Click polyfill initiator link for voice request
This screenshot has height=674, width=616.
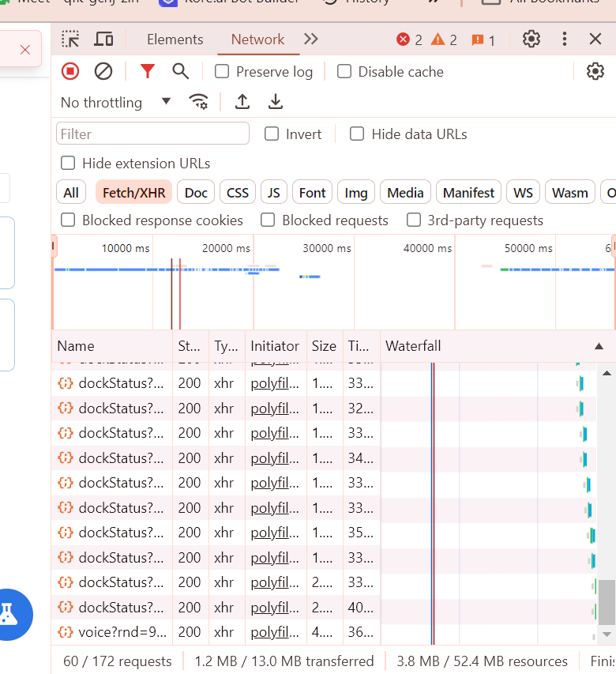pyautogui.click(x=276, y=632)
